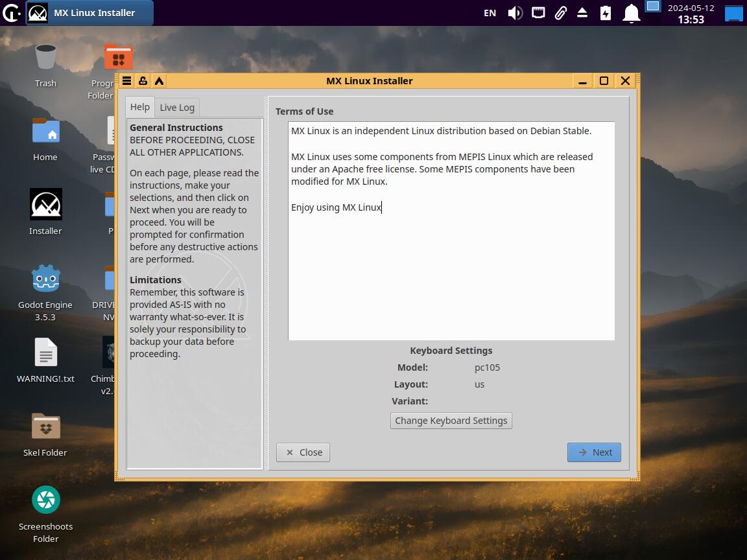The width and height of the screenshot is (747, 560).
Task: Click the Limitations heading in Help
Action: [156, 280]
